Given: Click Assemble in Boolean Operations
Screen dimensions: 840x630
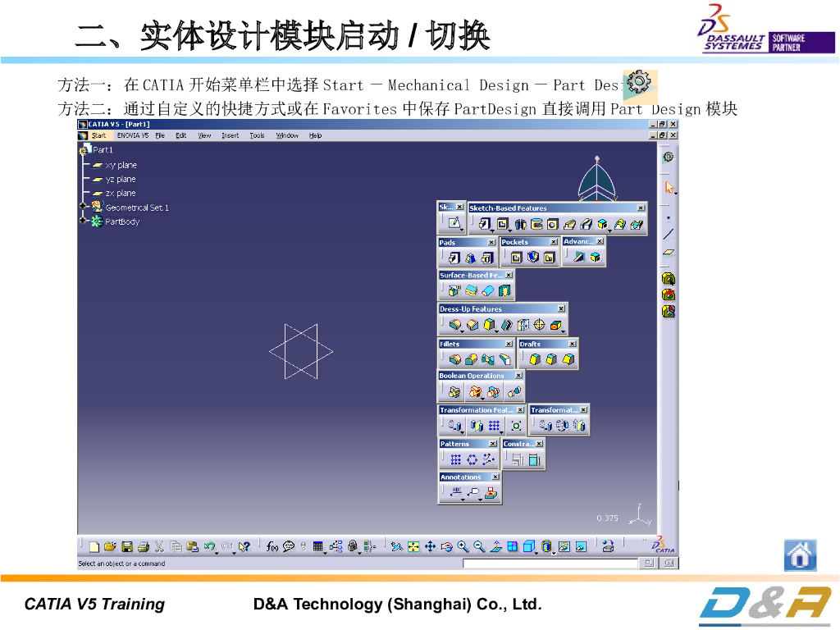Looking at the screenshot, I should [x=454, y=392].
